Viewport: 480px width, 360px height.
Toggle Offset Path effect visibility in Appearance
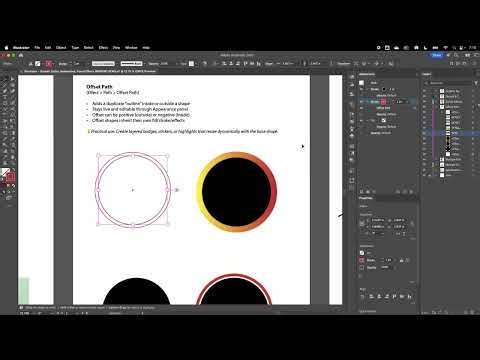pos(362,108)
